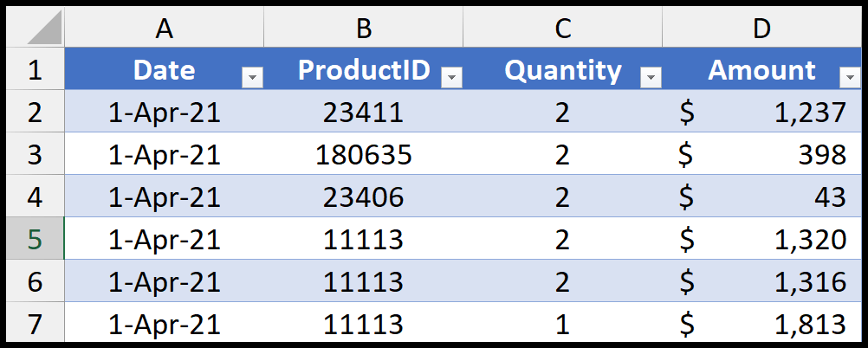This screenshot has width=868, height=348.
Task: Open the Quantity filter dropdown arrow
Action: click(x=651, y=78)
